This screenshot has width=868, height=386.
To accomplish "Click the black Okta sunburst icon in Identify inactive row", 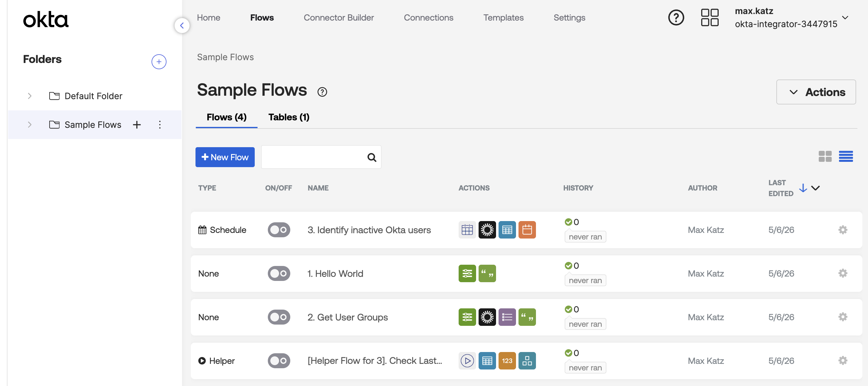I will (487, 230).
